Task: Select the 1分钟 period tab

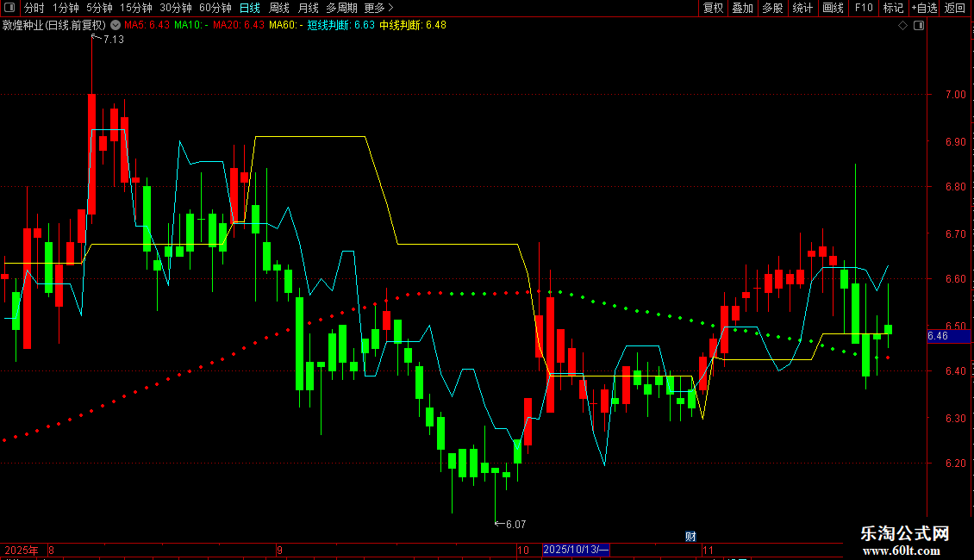Action: coord(66,8)
